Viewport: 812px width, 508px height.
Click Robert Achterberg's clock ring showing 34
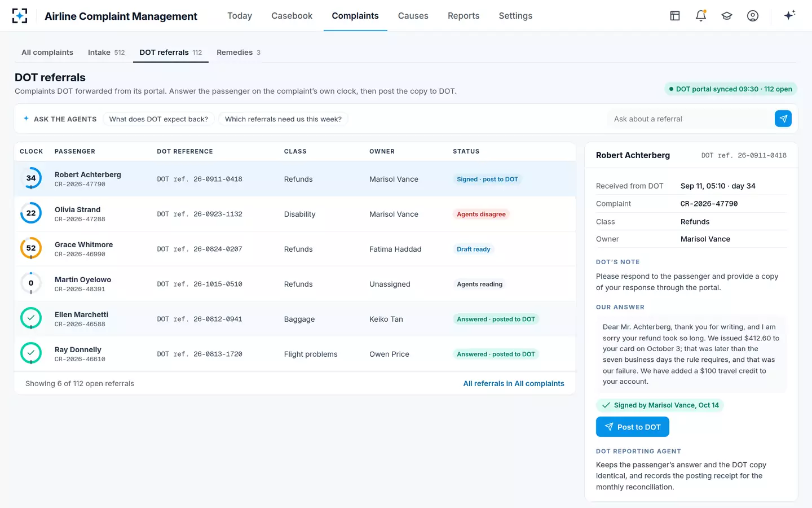point(31,178)
